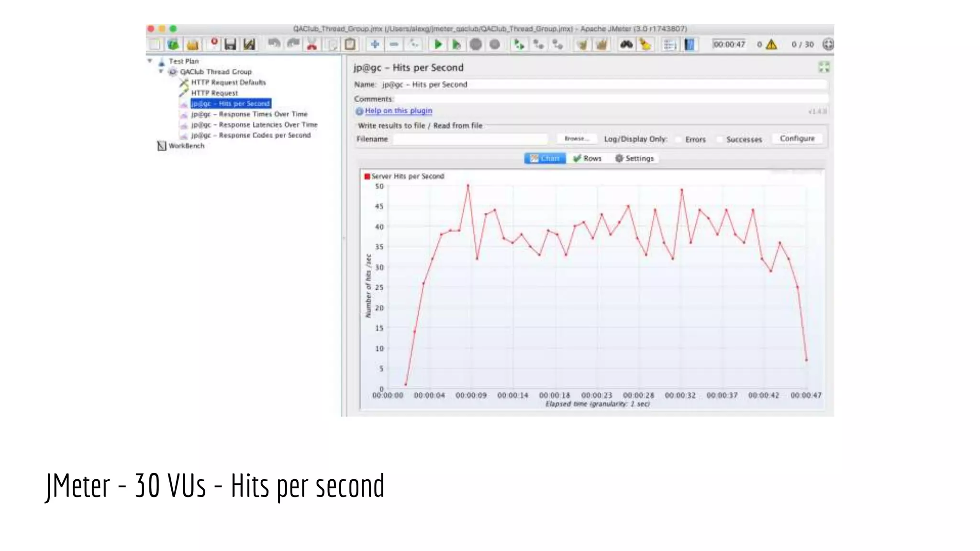This screenshot has width=980, height=551.
Task: Click the Browse... button
Action: pyautogui.click(x=577, y=139)
